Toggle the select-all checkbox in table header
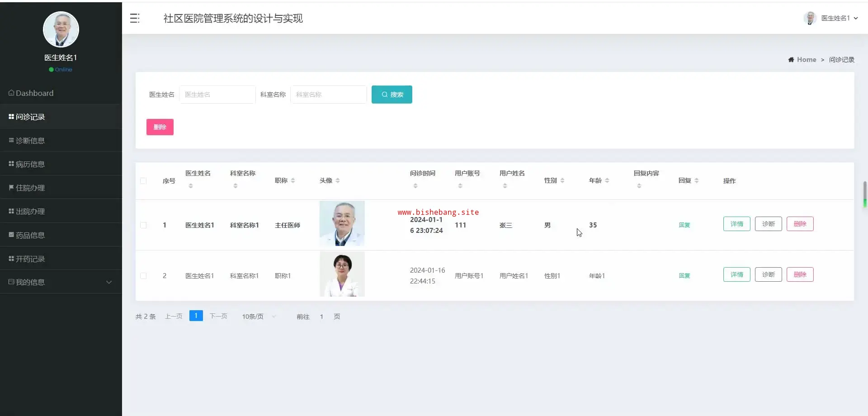This screenshot has width=868, height=416. [x=143, y=181]
